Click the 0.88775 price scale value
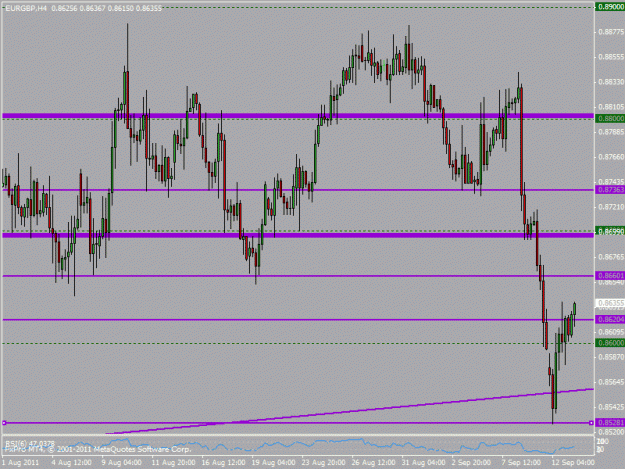The image size is (625, 469). point(611,32)
